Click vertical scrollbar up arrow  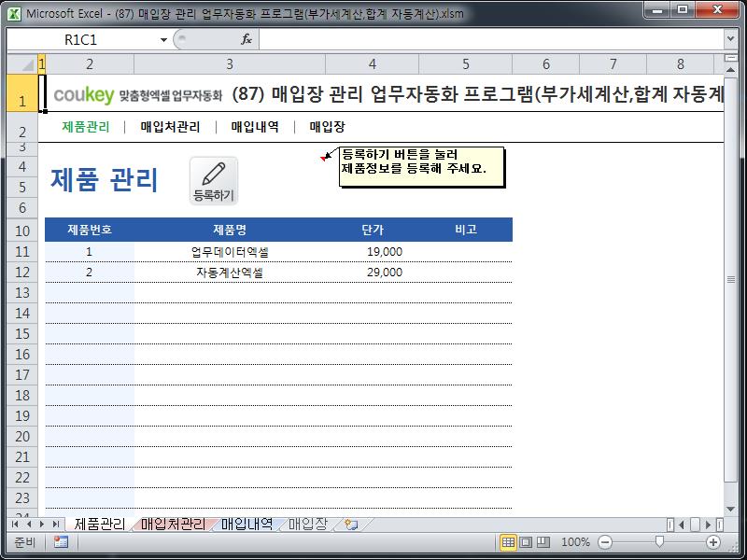[x=730, y=70]
